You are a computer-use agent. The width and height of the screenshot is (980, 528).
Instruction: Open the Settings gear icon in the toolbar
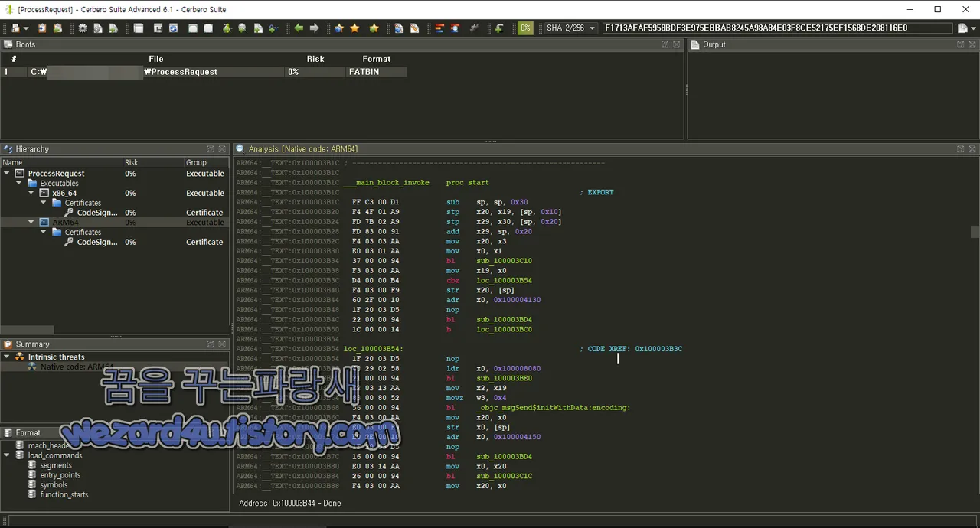tap(83, 28)
